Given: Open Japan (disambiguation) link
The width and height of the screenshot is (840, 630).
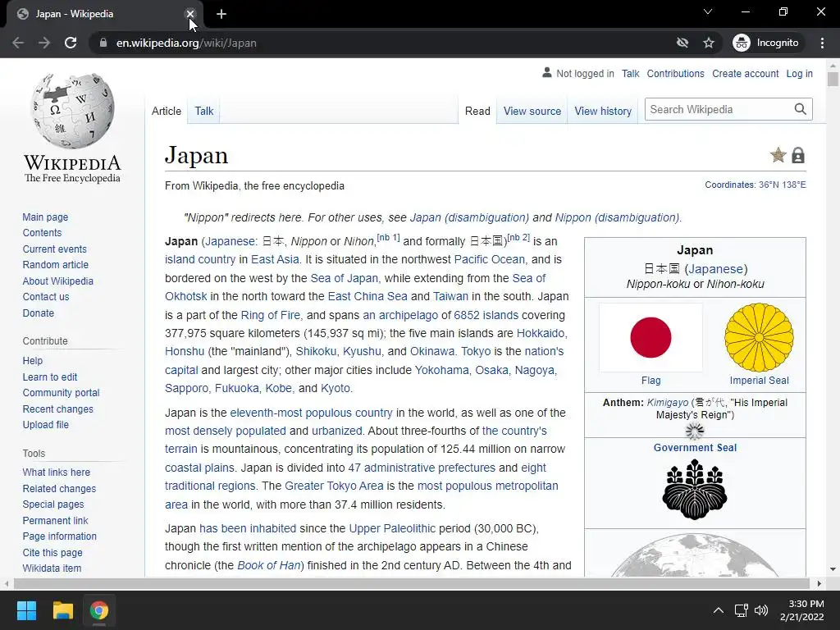Looking at the screenshot, I should (x=469, y=217).
